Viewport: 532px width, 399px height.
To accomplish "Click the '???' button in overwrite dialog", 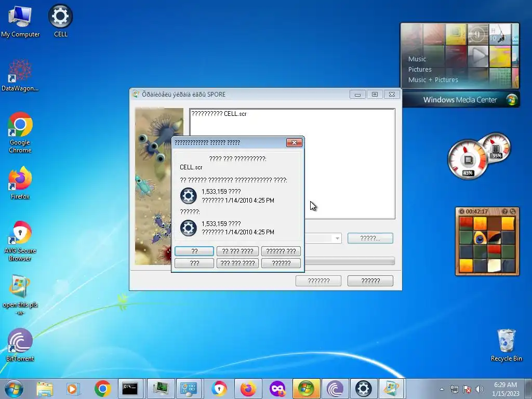I will [194, 263].
